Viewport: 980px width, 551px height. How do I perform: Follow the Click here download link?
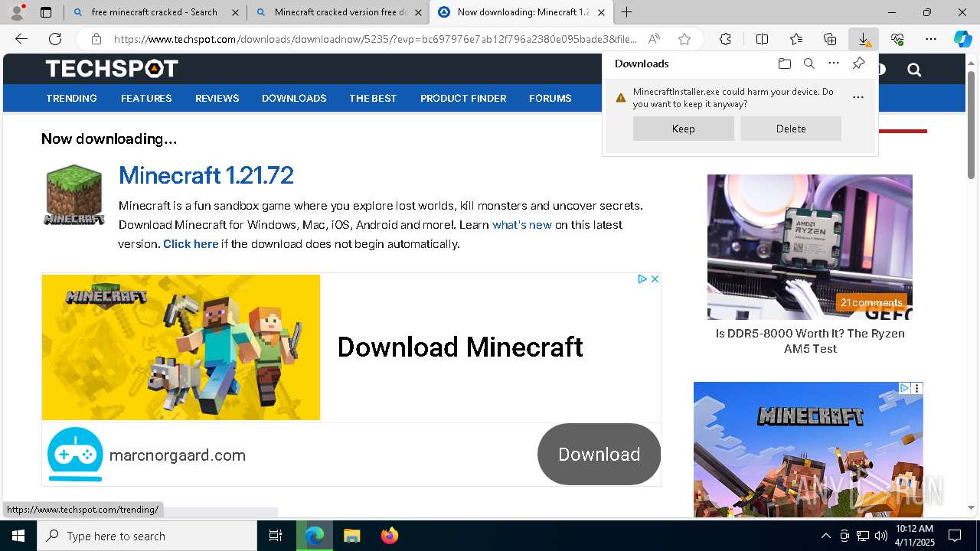point(191,244)
